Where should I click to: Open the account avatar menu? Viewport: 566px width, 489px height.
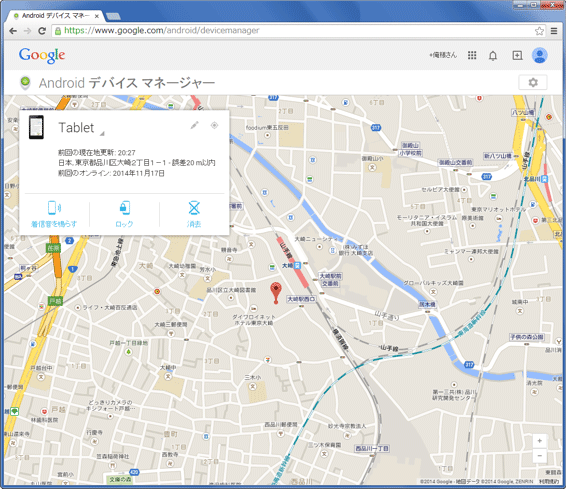(540, 55)
